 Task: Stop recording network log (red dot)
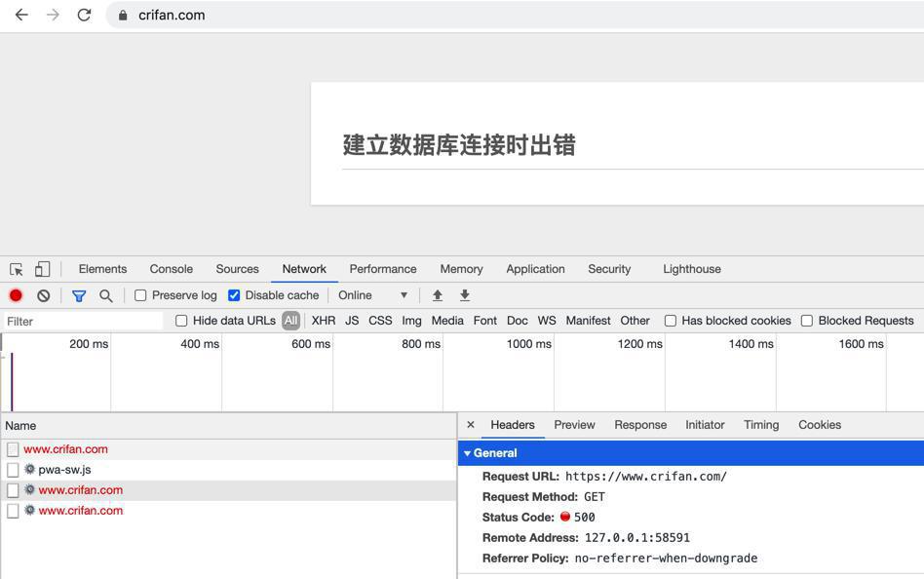[x=16, y=295]
